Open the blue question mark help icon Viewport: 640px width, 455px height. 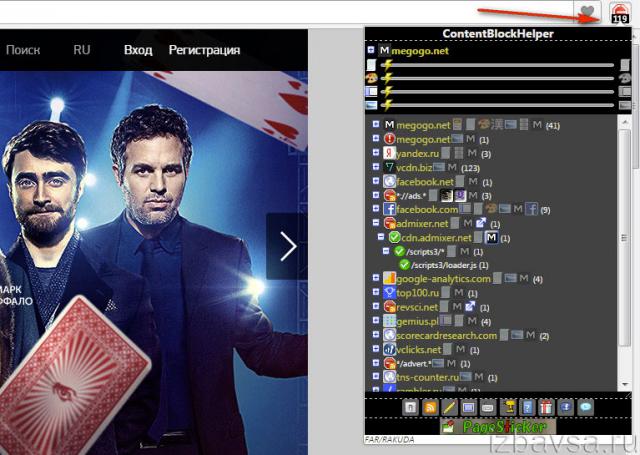[x=527, y=407]
